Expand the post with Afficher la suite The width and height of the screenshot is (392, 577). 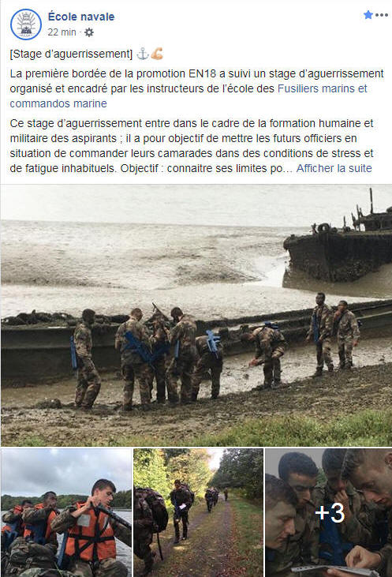tap(334, 169)
